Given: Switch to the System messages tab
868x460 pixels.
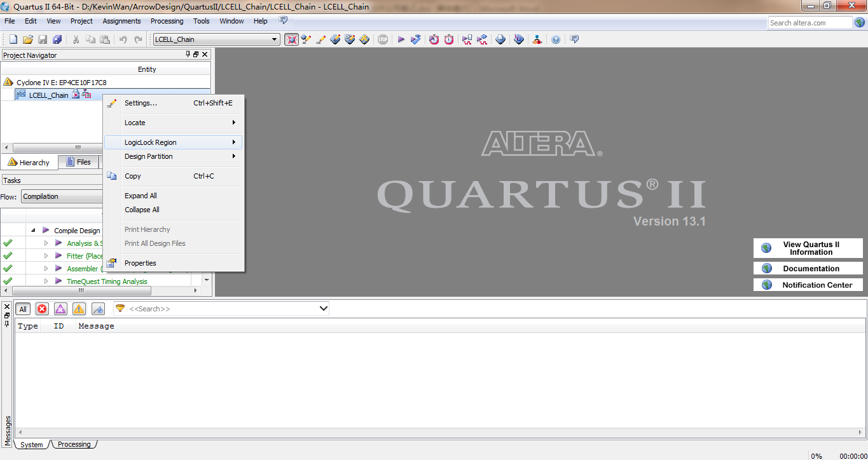Looking at the screenshot, I should click(32, 445).
